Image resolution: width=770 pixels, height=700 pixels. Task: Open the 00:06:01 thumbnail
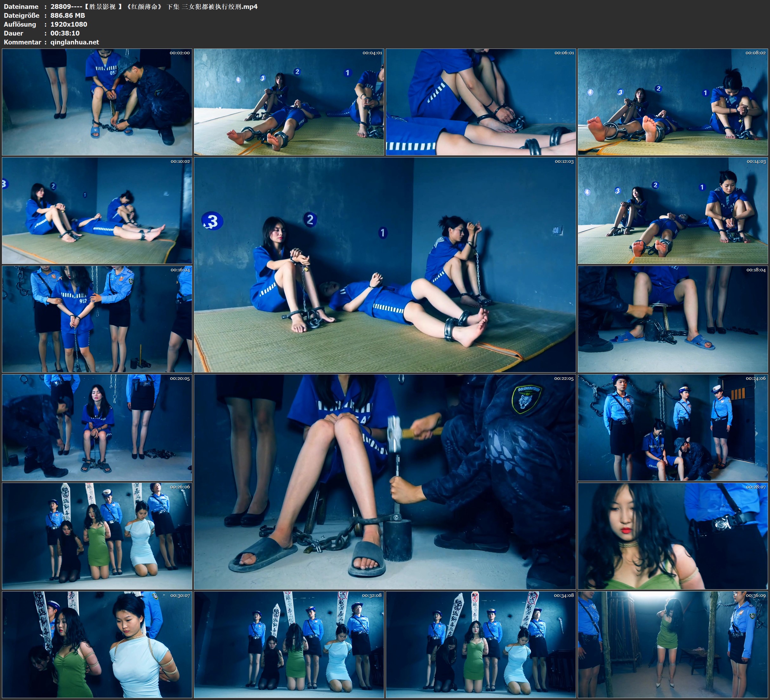[x=481, y=102]
